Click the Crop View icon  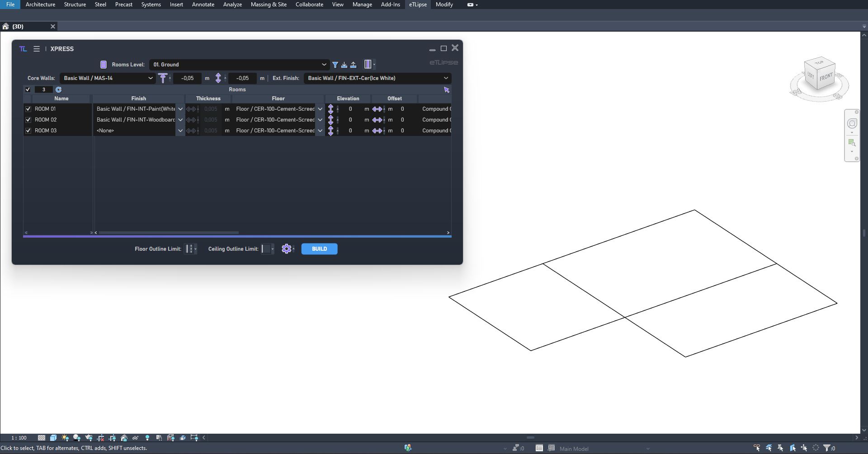pyautogui.click(x=100, y=438)
